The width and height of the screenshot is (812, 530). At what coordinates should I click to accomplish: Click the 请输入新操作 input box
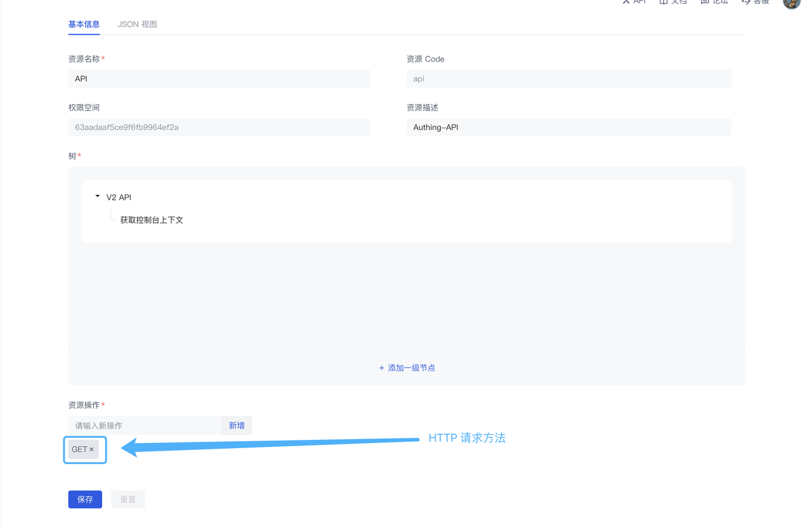pos(145,425)
